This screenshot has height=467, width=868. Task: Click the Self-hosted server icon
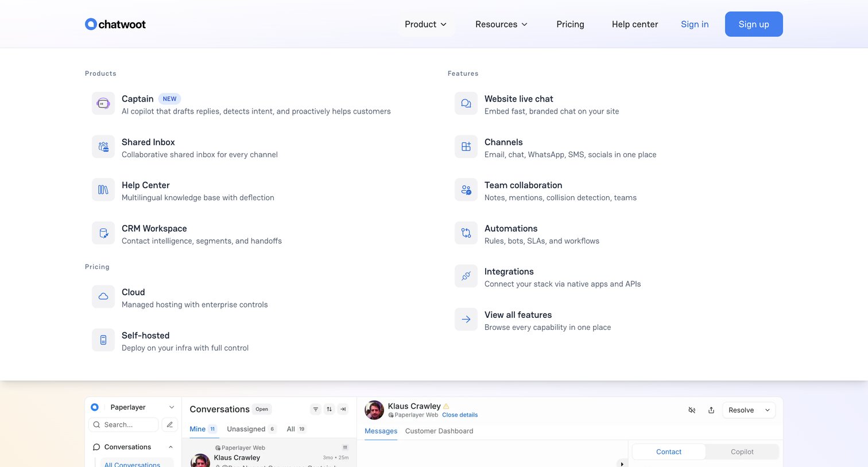(103, 340)
